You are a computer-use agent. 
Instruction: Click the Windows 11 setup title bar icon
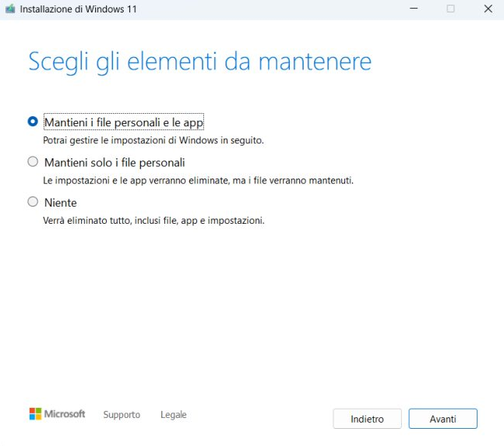point(10,9)
